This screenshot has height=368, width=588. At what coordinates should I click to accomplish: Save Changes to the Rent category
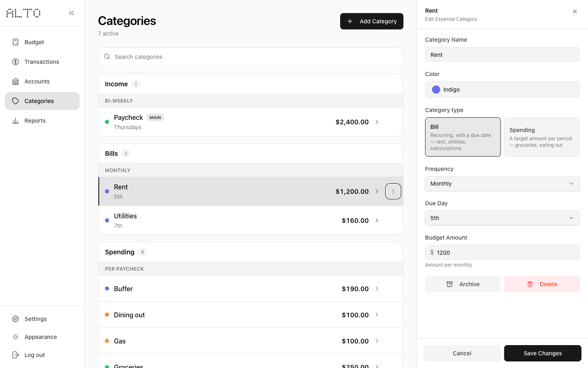(543, 353)
